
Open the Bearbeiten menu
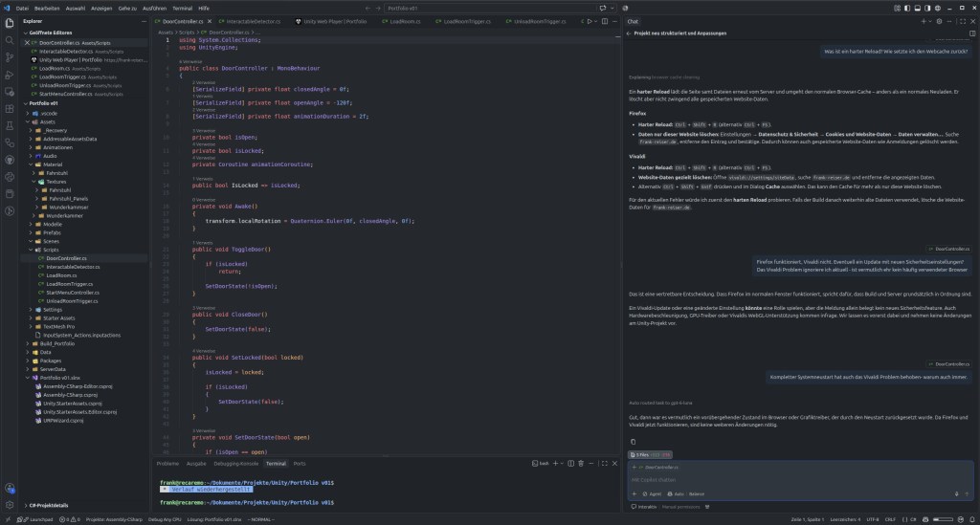(x=47, y=8)
